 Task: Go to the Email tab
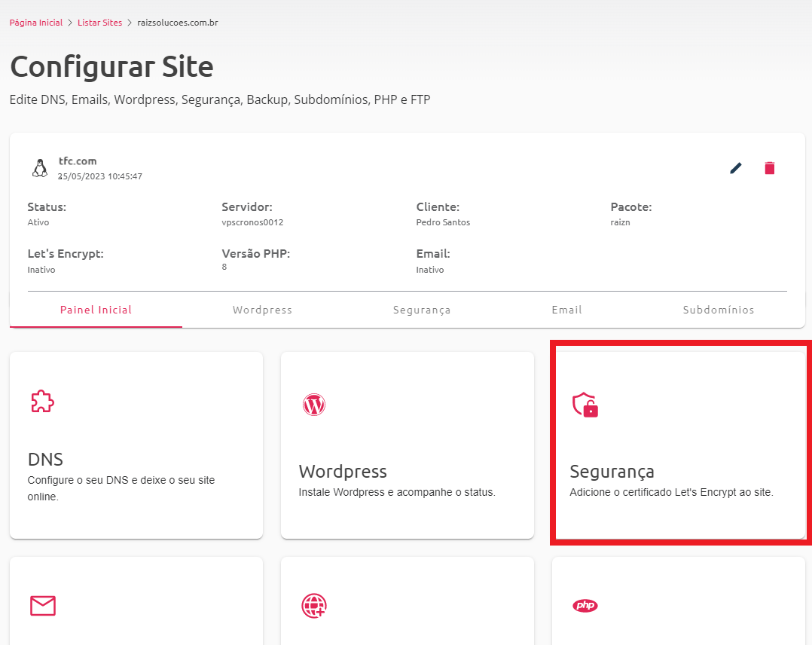tap(566, 310)
